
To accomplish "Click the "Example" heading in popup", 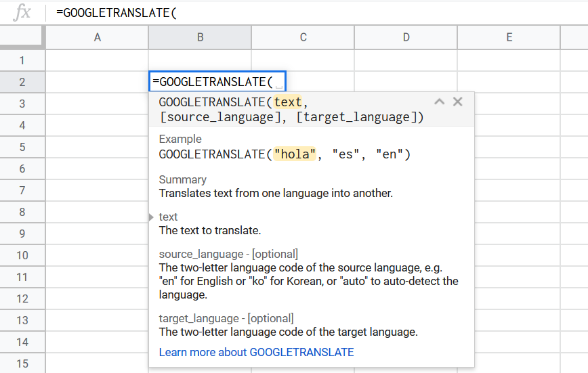I will click(180, 139).
